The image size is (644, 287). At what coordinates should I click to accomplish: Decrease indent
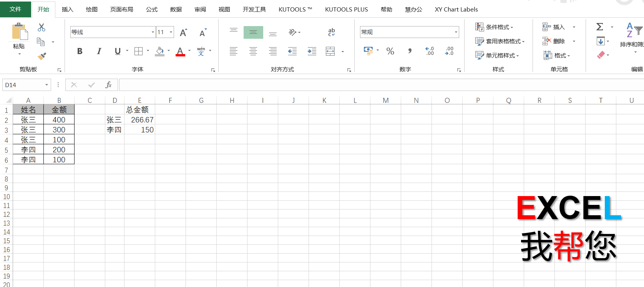292,51
